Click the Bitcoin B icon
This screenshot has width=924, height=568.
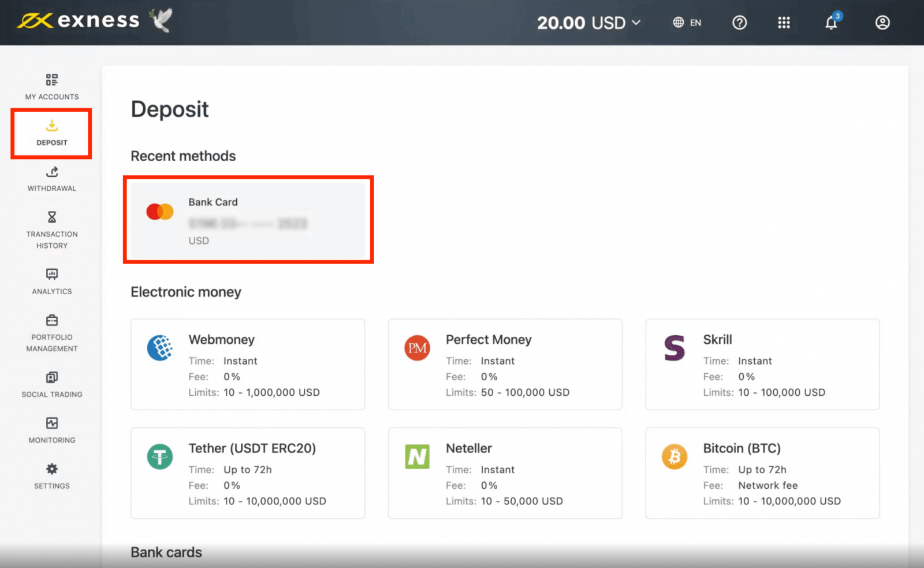pyautogui.click(x=675, y=456)
